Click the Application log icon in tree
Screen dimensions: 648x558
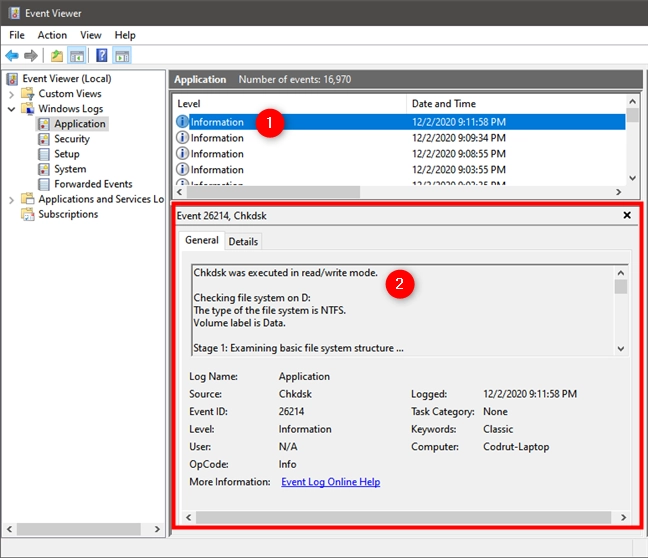click(x=44, y=124)
